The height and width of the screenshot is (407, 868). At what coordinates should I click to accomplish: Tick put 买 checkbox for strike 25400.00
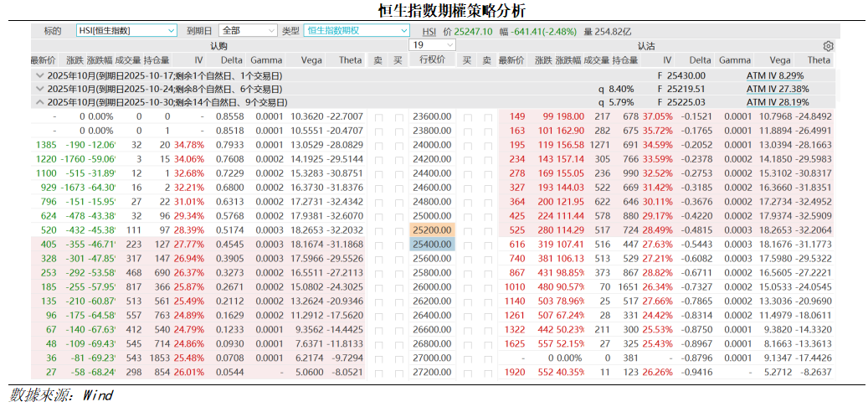467,245
